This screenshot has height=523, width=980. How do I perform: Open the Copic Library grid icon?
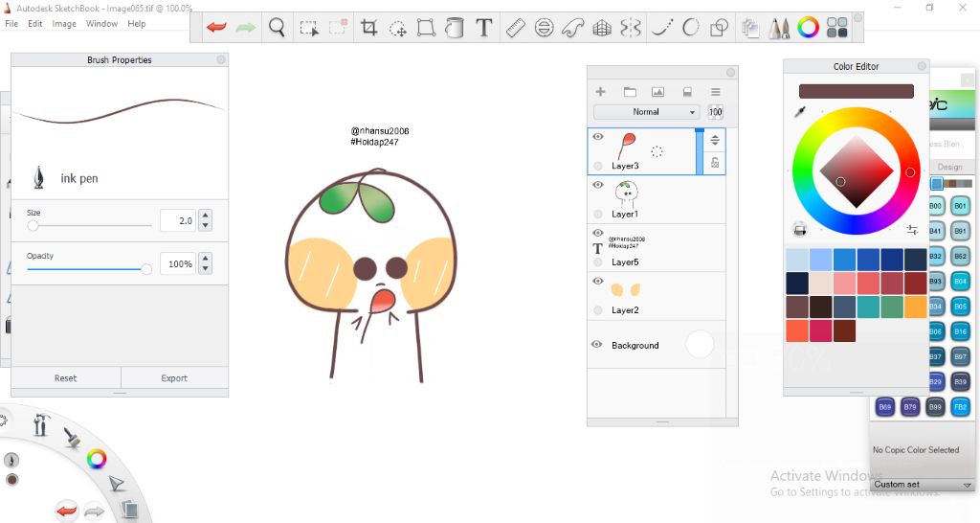tap(836, 28)
